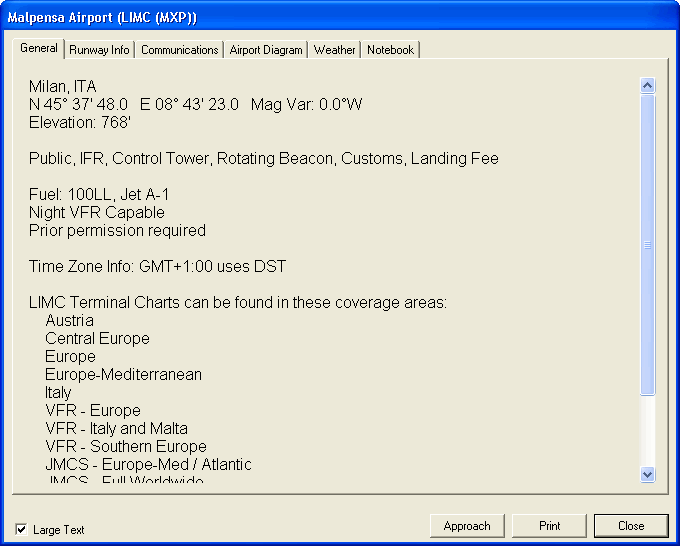Click the vertical scrollbar thumb

647,245
